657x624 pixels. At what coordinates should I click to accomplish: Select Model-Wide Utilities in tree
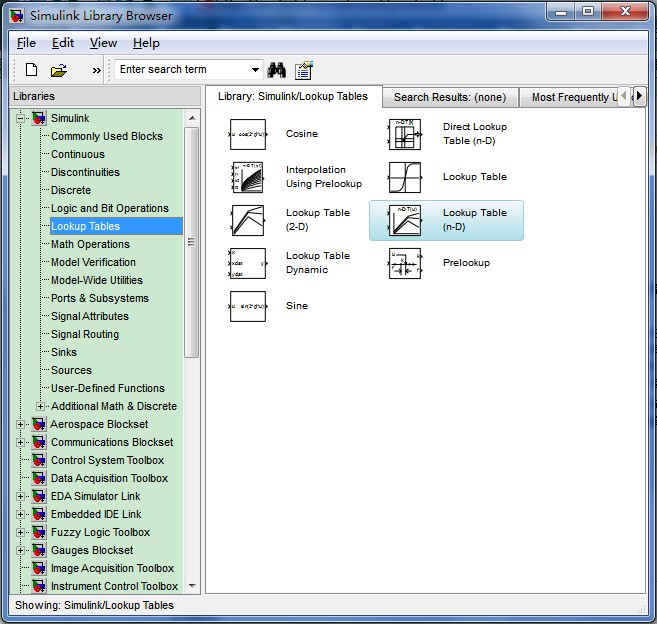coord(97,280)
